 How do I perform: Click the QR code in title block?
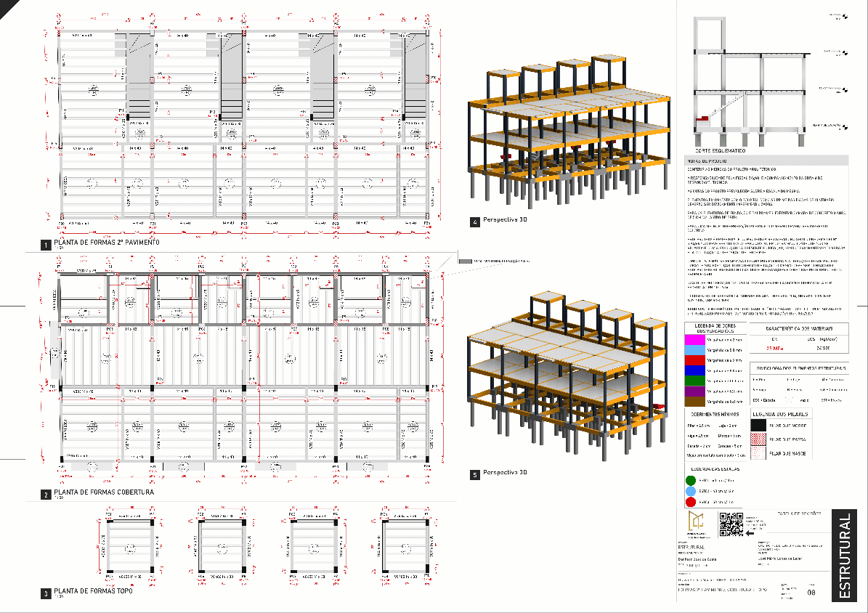click(x=729, y=524)
